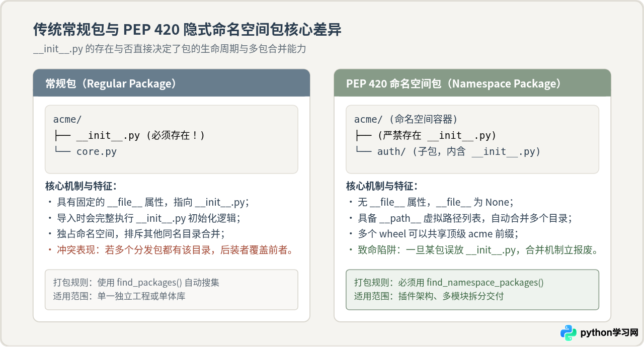The image size is (644, 347).
Task: Click the bullet '具有固定的 __file__ 属性'
Action: point(149,202)
